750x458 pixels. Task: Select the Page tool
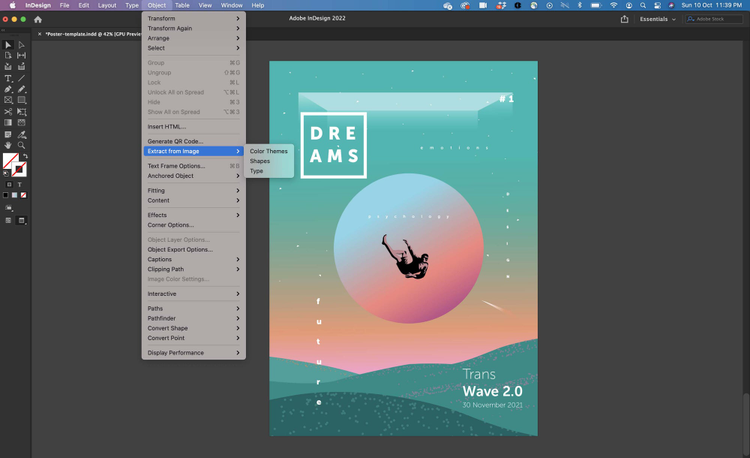(x=8, y=55)
